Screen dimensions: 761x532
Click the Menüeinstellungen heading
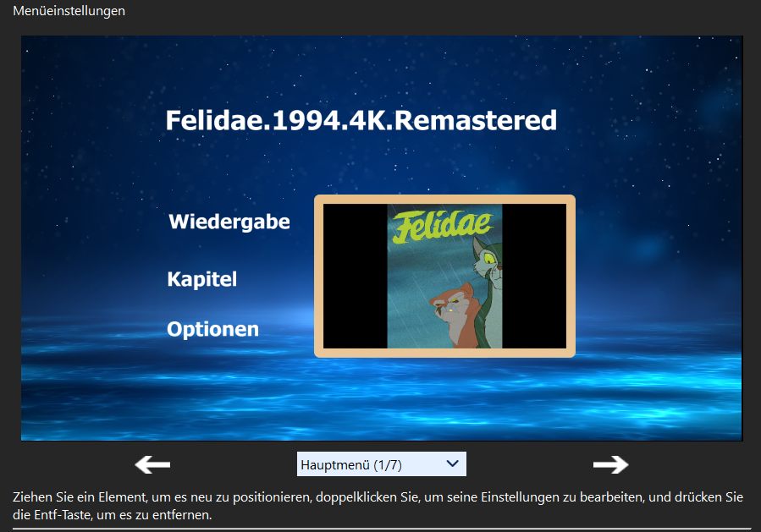69,11
